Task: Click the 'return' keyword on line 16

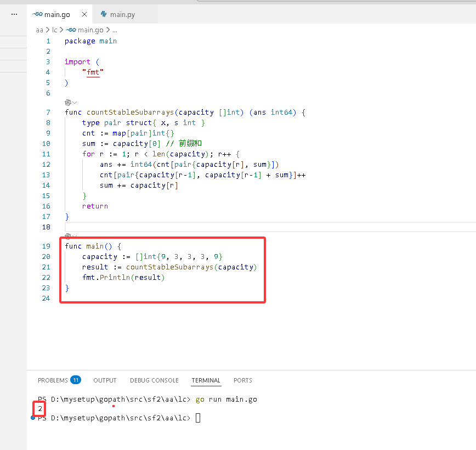Action: tap(95, 206)
